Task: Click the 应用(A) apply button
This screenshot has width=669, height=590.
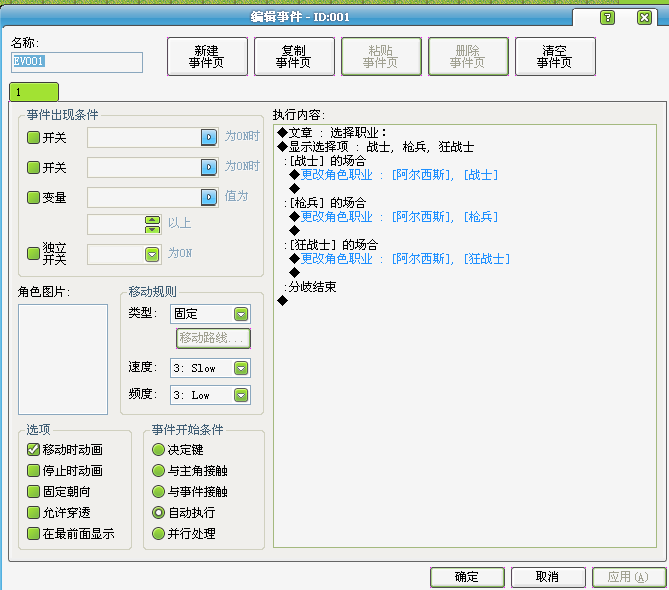Action: click(629, 577)
